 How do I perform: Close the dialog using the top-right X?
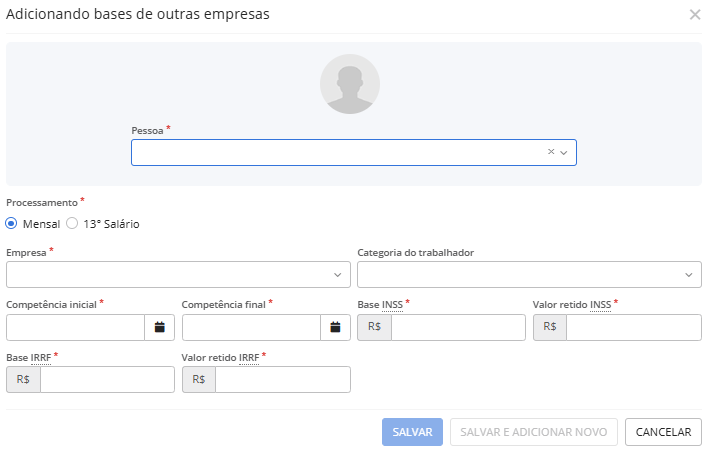pyautogui.click(x=695, y=15)
